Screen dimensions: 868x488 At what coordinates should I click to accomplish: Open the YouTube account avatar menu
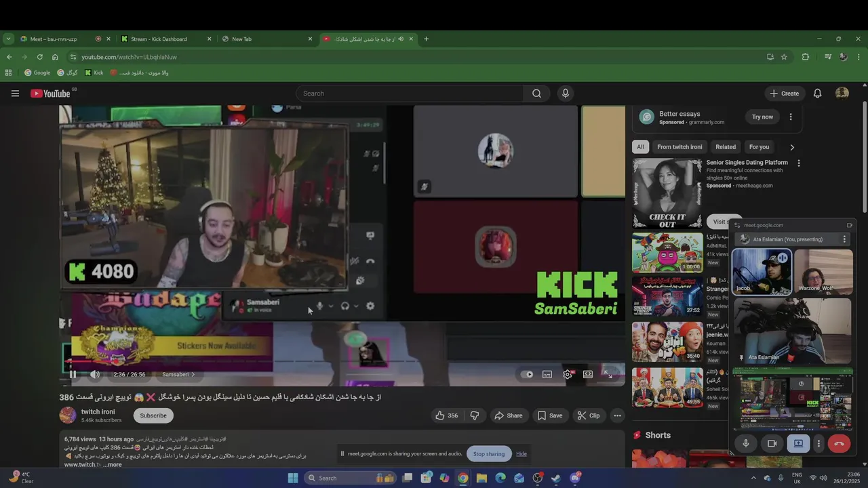coord(842,94)
